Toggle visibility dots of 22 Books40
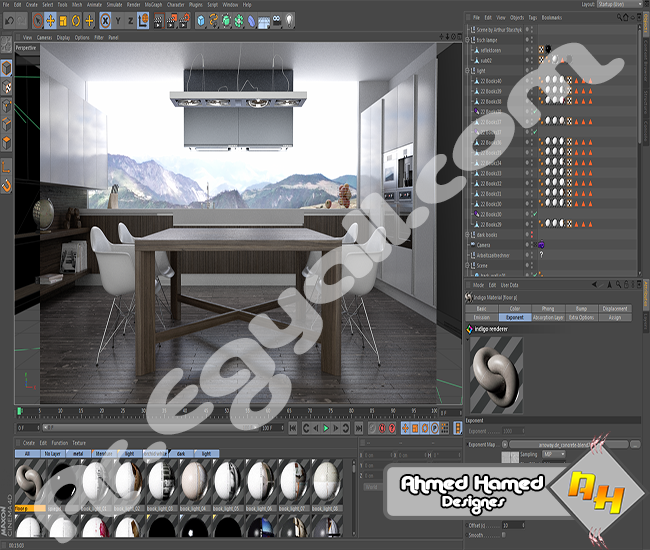This screenshot has width=650, height=550. pos(532,81)
